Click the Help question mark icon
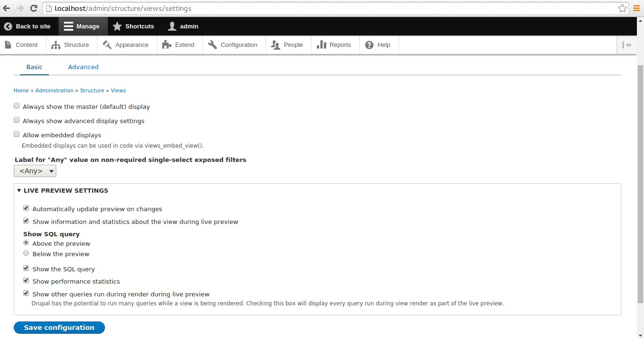 coord(370,45)
